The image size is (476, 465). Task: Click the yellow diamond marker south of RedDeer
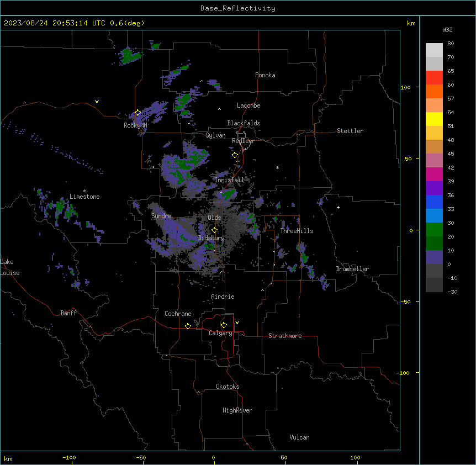(235, 155)
